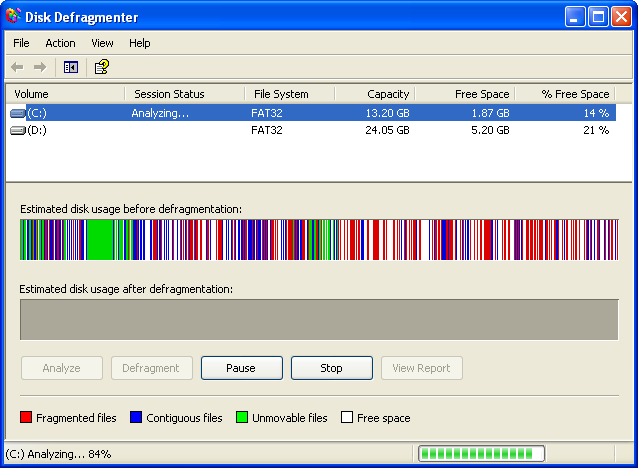Click the "Fragmented files" legend label

tap(76, 418)
